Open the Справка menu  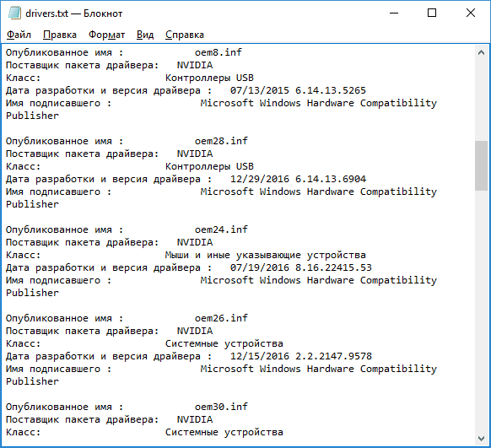coord(185,35)
